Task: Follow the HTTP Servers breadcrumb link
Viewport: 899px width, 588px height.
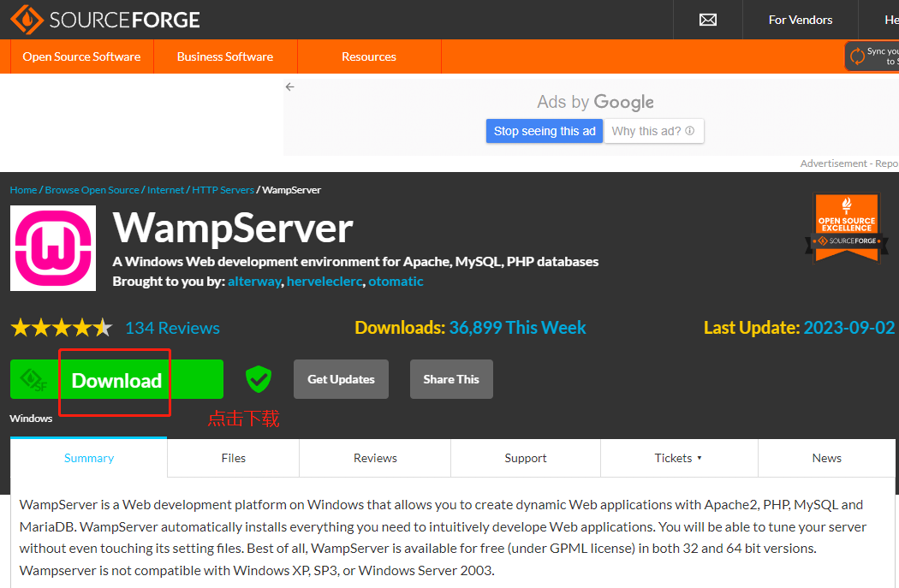Action: (223, 190)
